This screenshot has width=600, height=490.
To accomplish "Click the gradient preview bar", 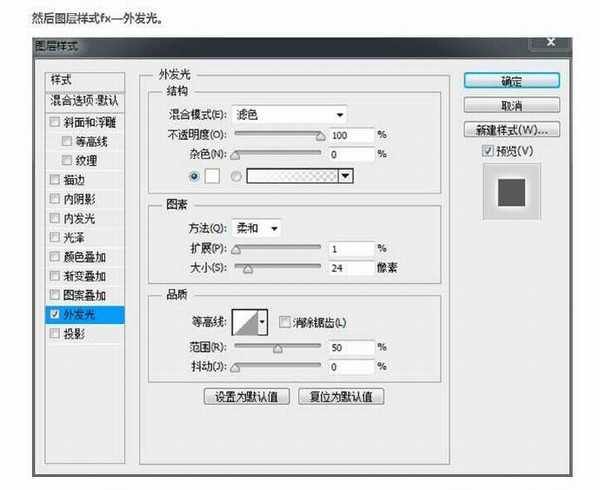I will 292,176.
